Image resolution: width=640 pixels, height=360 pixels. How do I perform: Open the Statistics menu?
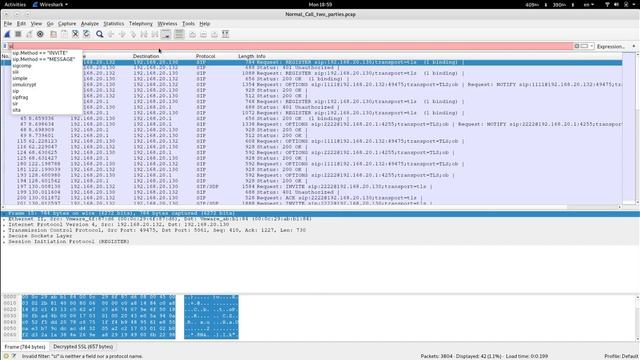113,24
